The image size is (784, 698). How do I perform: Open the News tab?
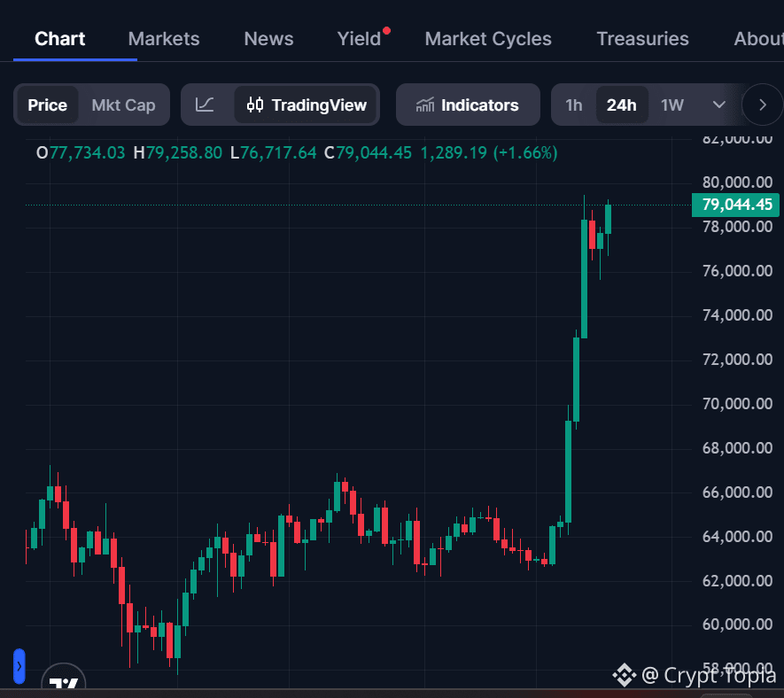[x=268, y=39]
